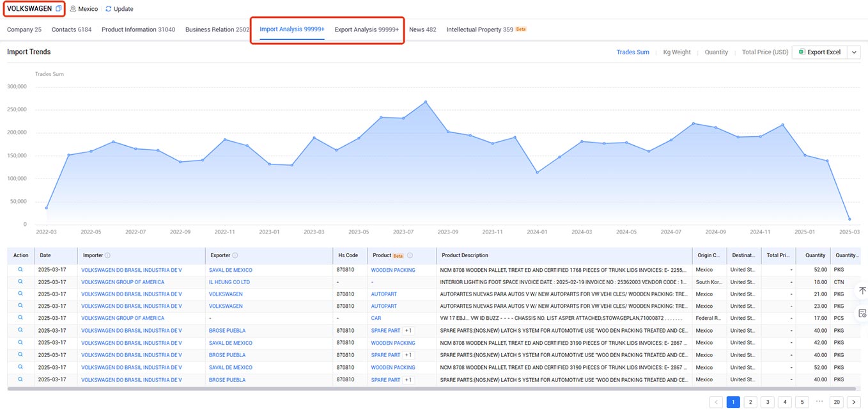868x412 pixels.
Task: Open first BROSE PUEBLA exporter link
Action: (x=227, y=331)
